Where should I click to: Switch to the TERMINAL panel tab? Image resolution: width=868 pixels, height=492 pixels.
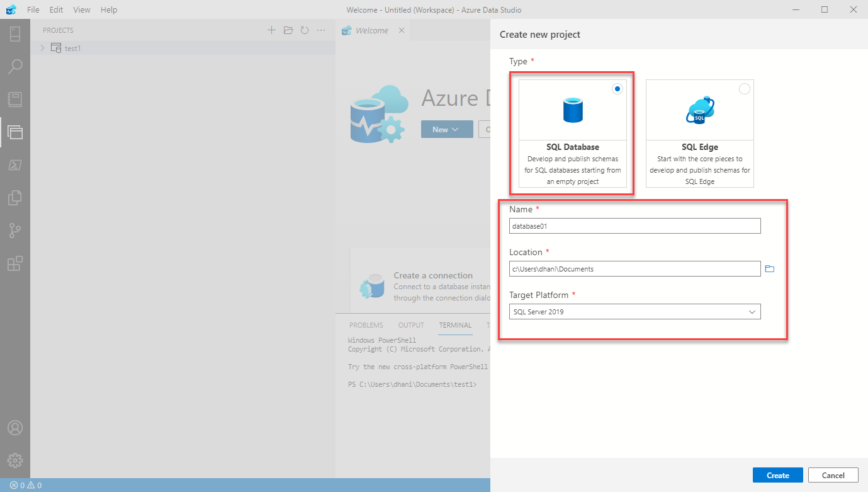pos(455,325)
